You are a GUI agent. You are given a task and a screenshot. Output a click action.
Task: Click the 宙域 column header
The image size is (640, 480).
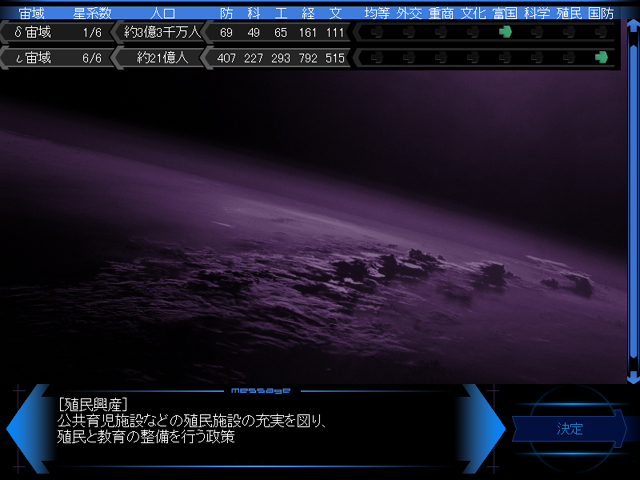(31, 13)
